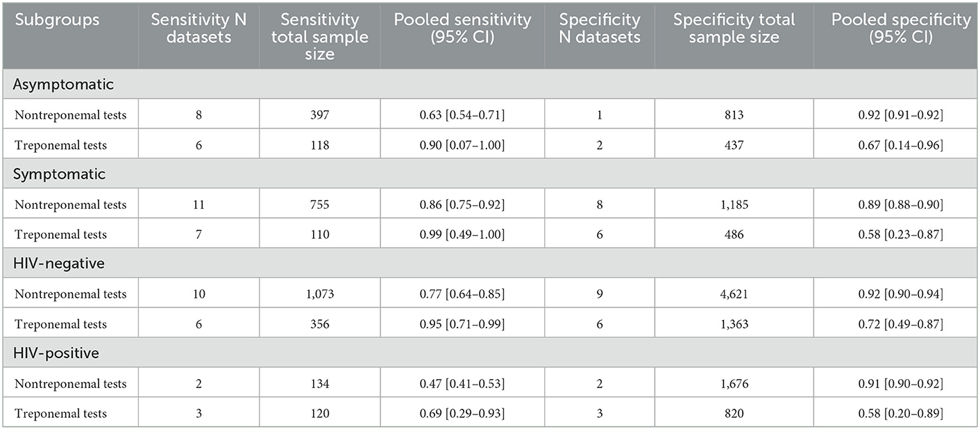Select the specificity sample size 4,621
Viewport: 980px width, 429px height.
point(733,294)
